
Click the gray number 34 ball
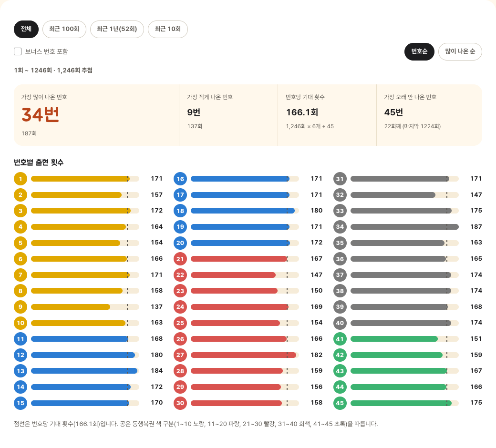[x=340, y=227]
